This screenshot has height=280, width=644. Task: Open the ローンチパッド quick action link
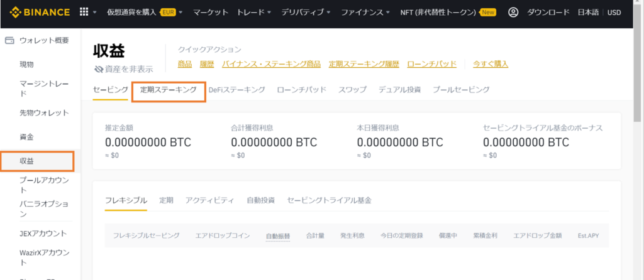tap(431, 64)
